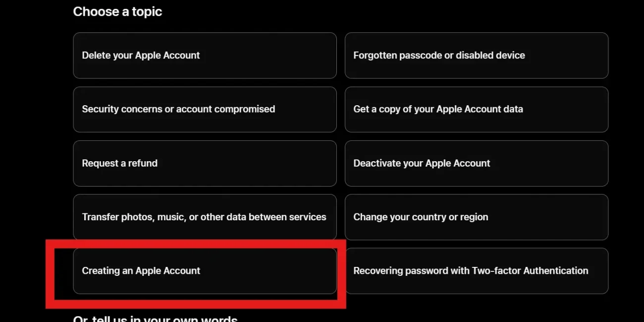Click the tell us in your own words heading

(x=155, y=319)
